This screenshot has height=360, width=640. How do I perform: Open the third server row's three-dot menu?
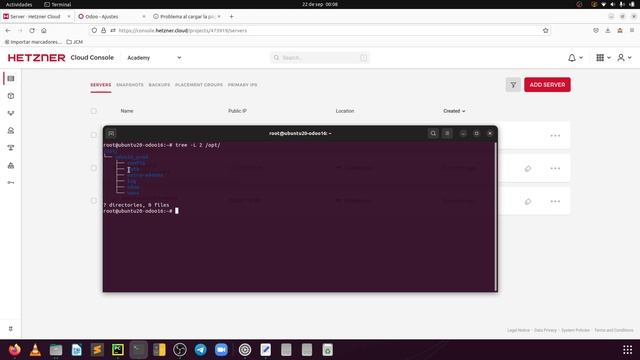(x=555, y=202)
